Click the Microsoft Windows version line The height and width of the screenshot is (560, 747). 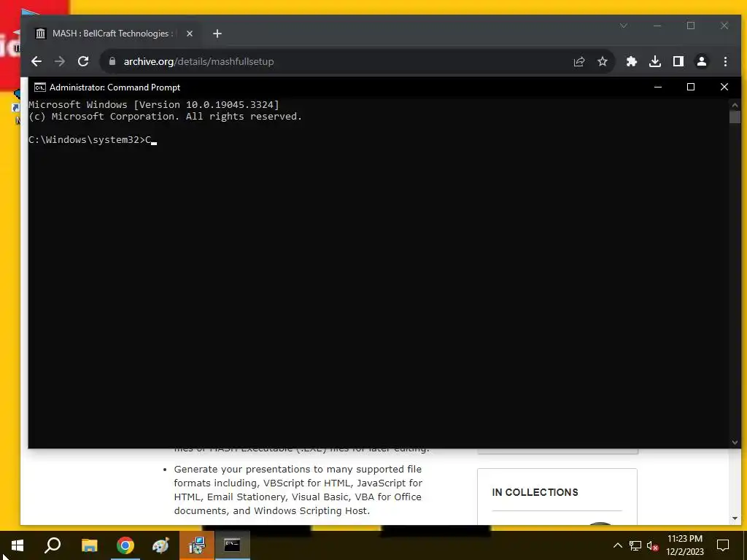tap(154, 105)
